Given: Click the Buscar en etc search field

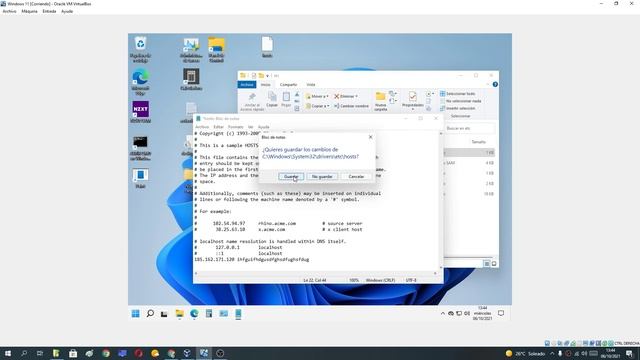Looking at the screenshot, I should pyautogui.click(x=470, y=128).
